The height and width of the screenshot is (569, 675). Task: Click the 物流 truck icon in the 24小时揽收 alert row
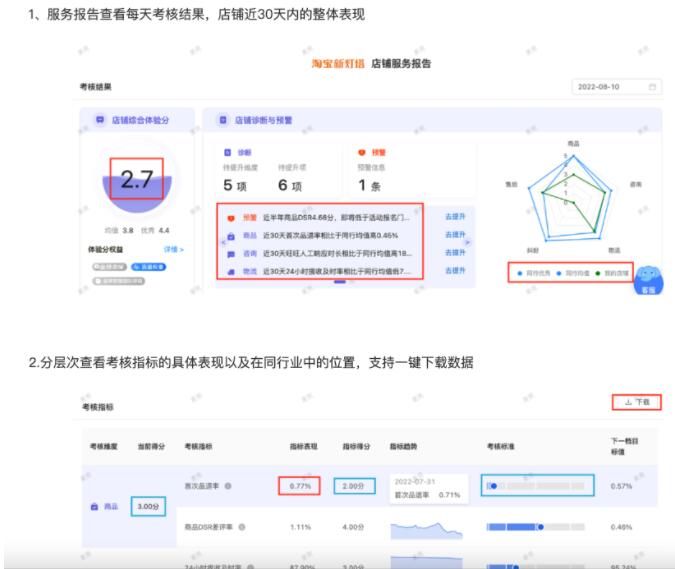(231, 272)
